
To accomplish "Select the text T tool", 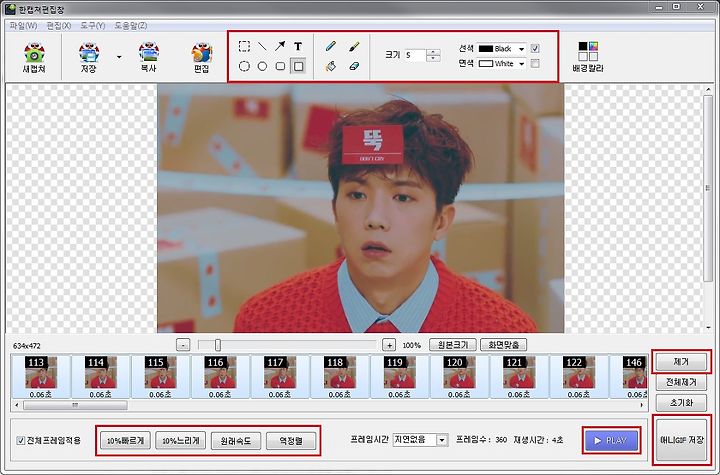I will [x=298, y=46].
